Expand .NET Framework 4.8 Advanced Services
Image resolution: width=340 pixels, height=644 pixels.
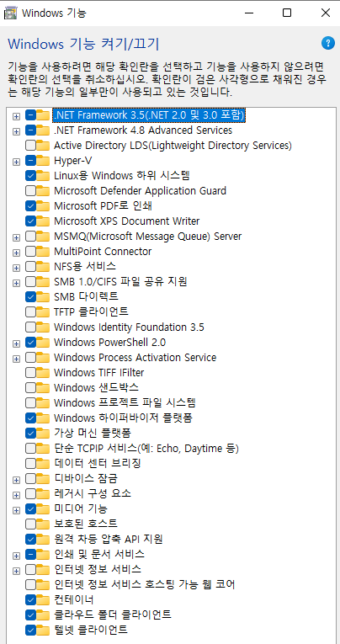[x=16, y=131]
